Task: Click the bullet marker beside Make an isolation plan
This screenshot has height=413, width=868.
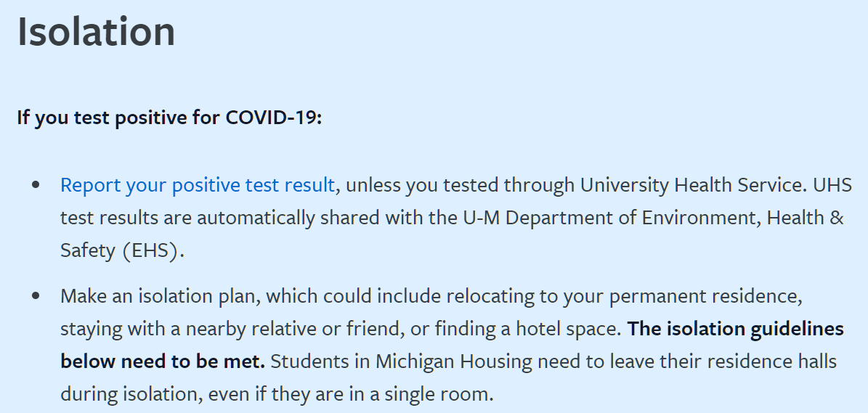Action: pos(36,296)
